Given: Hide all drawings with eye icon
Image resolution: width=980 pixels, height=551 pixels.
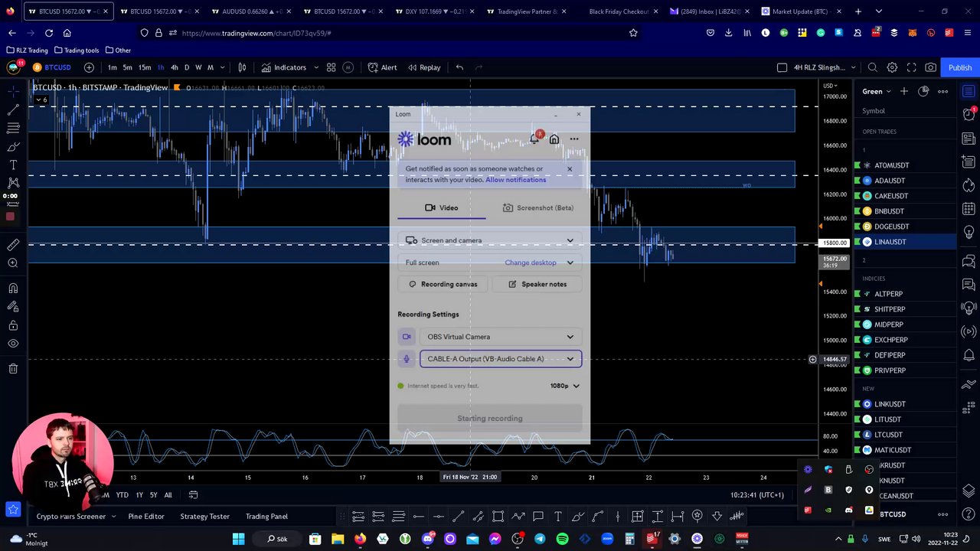Looking at the screenshot, I should pyautogui.click(x=13, y=344).
